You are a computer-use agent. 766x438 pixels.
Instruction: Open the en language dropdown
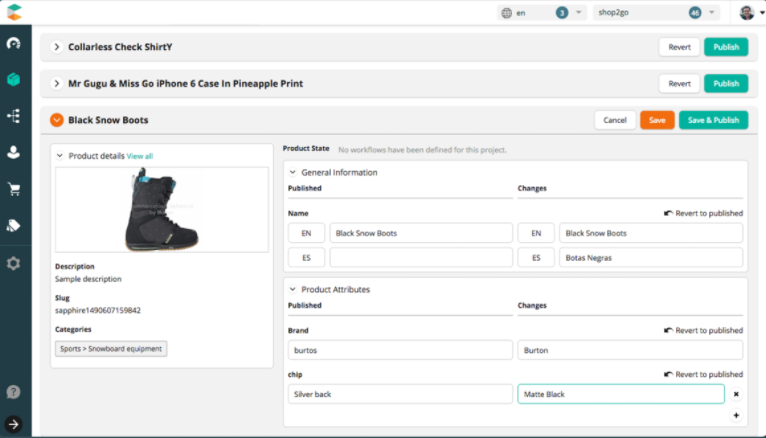click(x=540, y=13)
